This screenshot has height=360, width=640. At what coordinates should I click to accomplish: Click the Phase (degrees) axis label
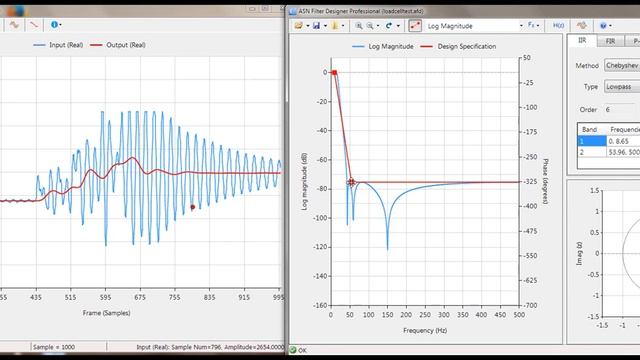(545, 182)
